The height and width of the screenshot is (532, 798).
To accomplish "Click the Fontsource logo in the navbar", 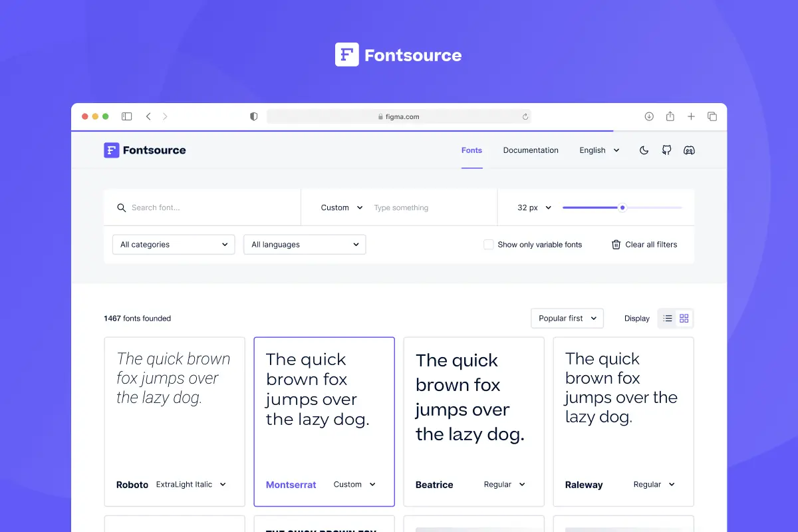I will tap(144, 150).
